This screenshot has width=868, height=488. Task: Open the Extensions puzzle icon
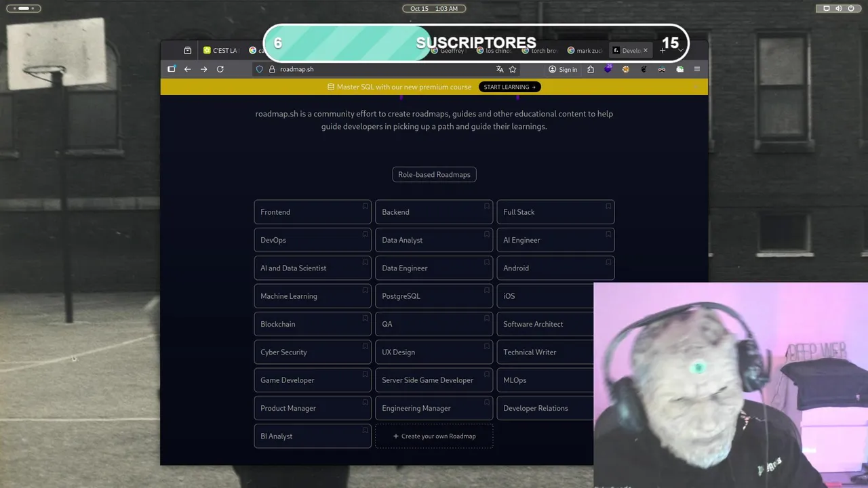point(591,69)
